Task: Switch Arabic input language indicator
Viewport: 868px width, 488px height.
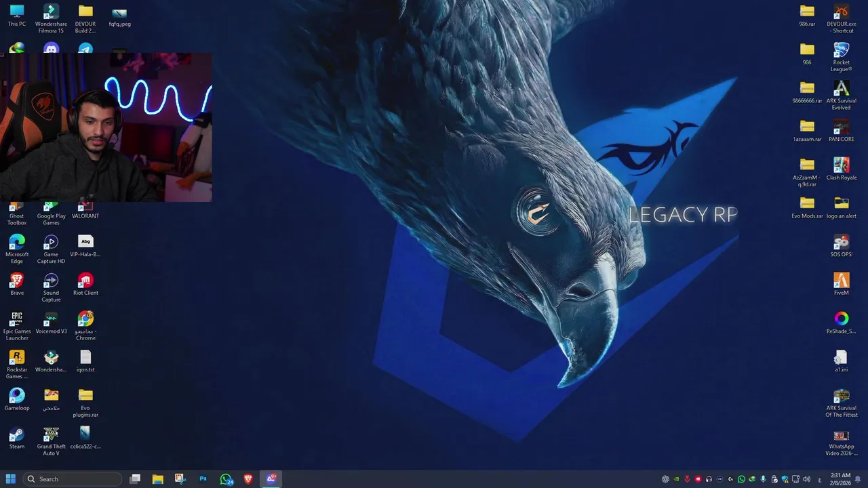Action: click(x=820, y=479)
